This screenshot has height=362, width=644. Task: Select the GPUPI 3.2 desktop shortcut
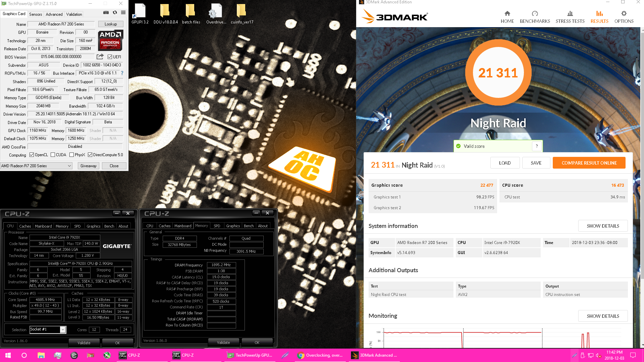[x=140, y=14]
